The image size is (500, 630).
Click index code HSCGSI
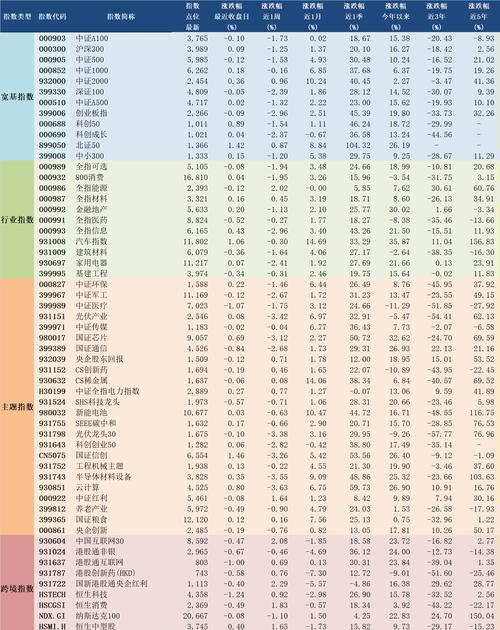(52, 605)
